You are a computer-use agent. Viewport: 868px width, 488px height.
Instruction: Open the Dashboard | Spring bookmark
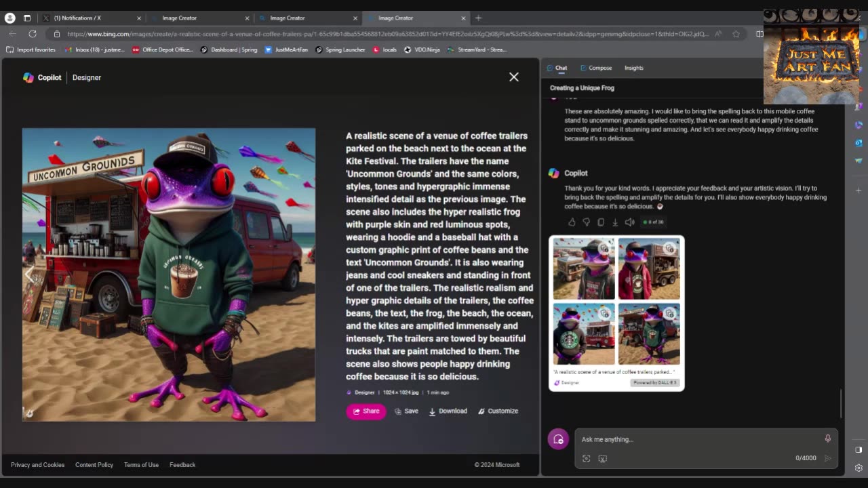point(229,49)
